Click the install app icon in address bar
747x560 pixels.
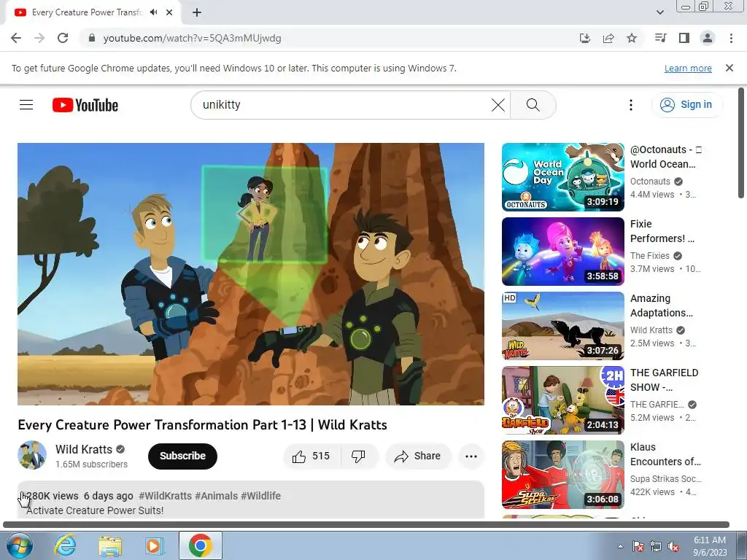coord(584,38)
